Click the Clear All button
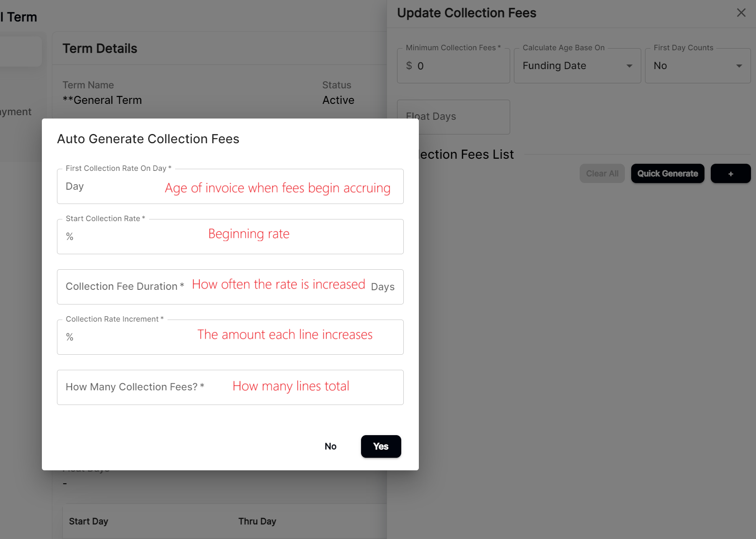 [602, 173]
